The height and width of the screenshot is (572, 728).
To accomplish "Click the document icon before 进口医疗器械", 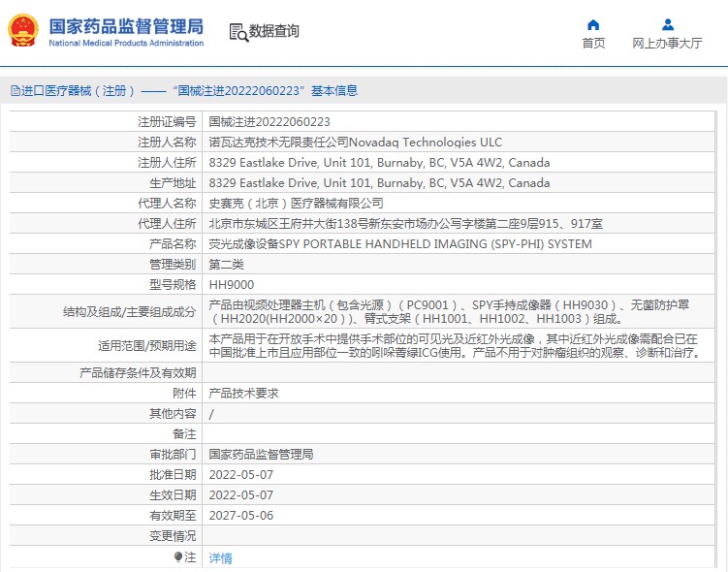I will (x=16, y=90).
